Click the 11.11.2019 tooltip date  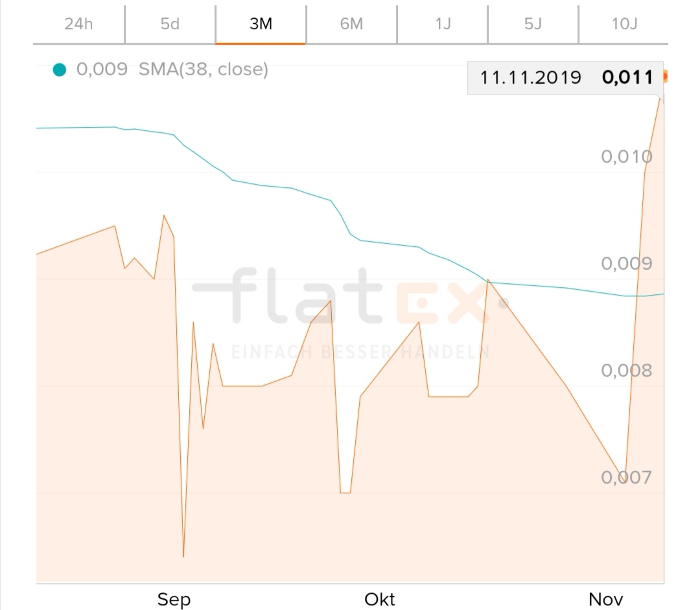click(x=530, y=78)
